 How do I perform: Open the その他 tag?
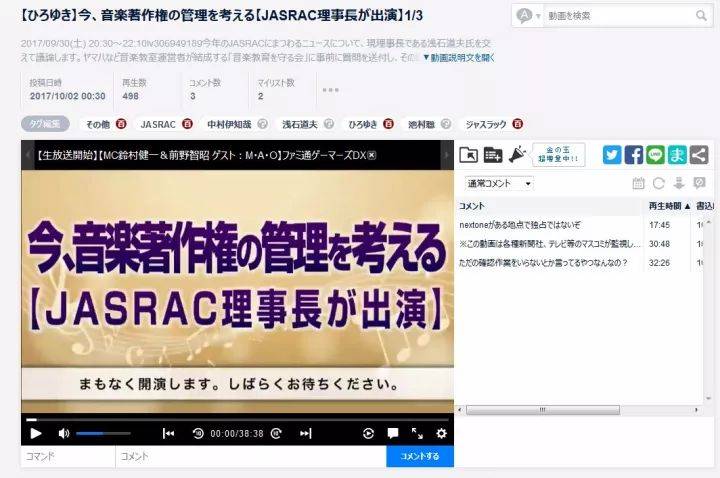coord(98,124)
